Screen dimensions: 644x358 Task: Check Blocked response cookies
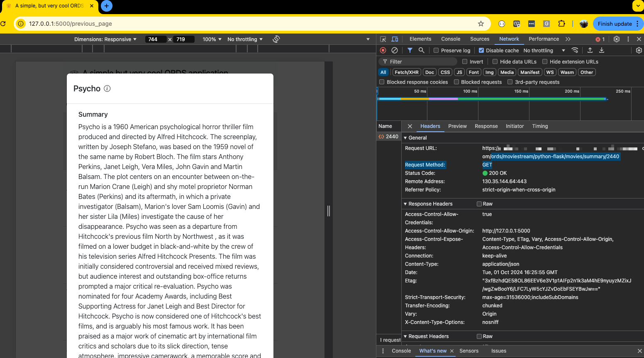coord(382,82)
